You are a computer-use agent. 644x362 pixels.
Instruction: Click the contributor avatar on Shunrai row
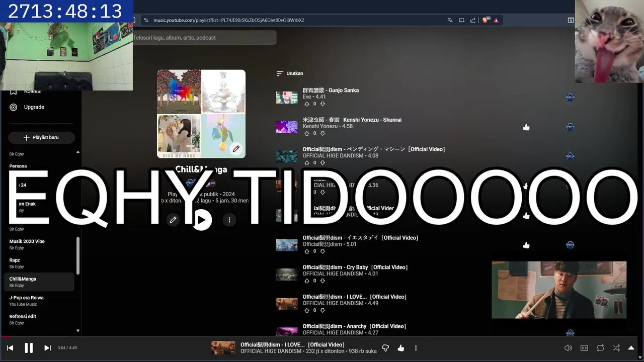click(x=570, y=127)
